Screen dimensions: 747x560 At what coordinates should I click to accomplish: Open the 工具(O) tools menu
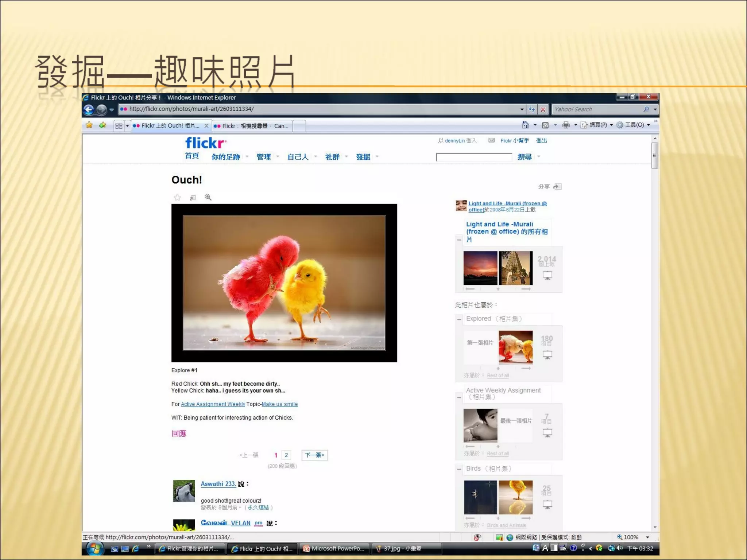635,125
